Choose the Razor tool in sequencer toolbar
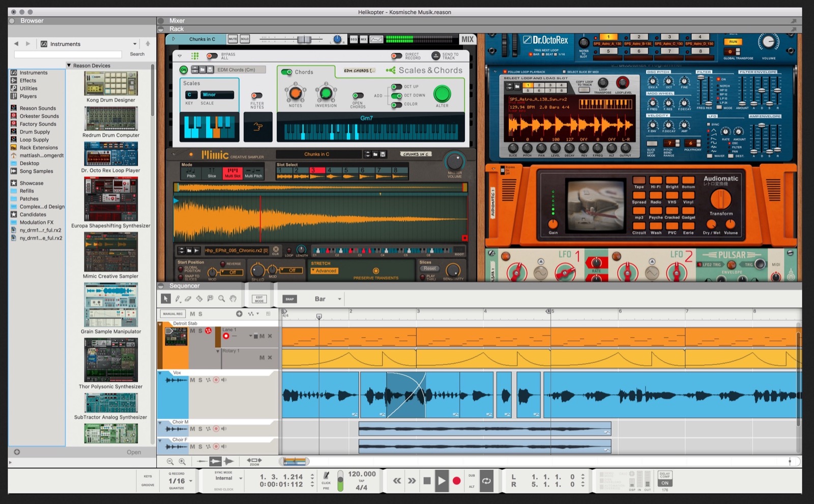 coord(199,299)
